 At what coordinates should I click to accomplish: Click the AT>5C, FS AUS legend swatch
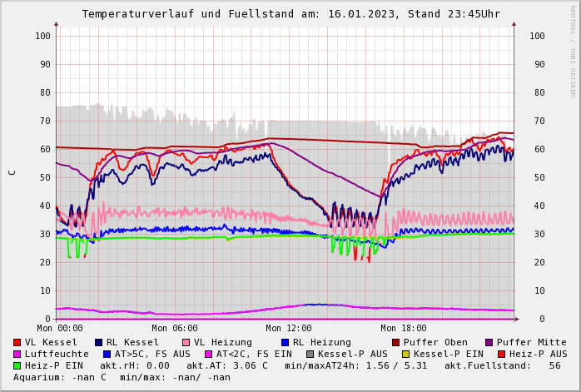107,355
